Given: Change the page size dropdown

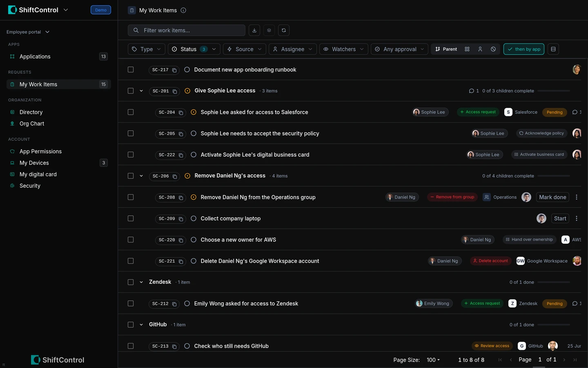Looking at the screenshot, I should click(433, 360).
